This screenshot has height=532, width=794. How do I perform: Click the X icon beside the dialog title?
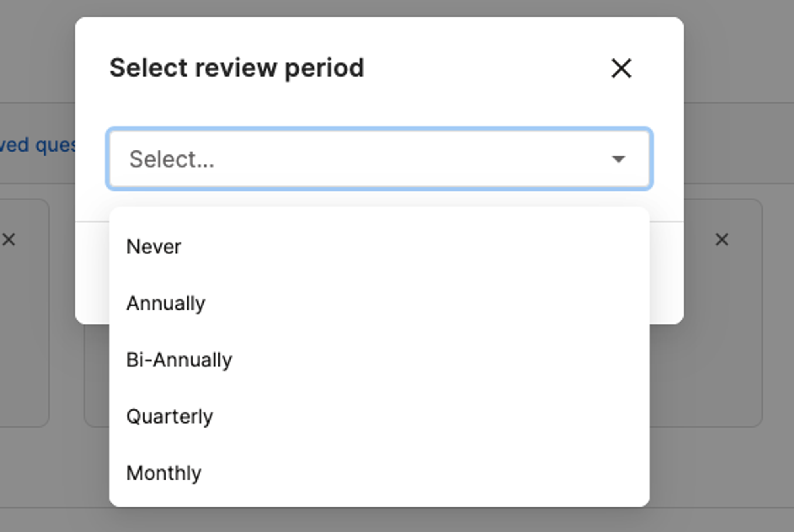621,68
